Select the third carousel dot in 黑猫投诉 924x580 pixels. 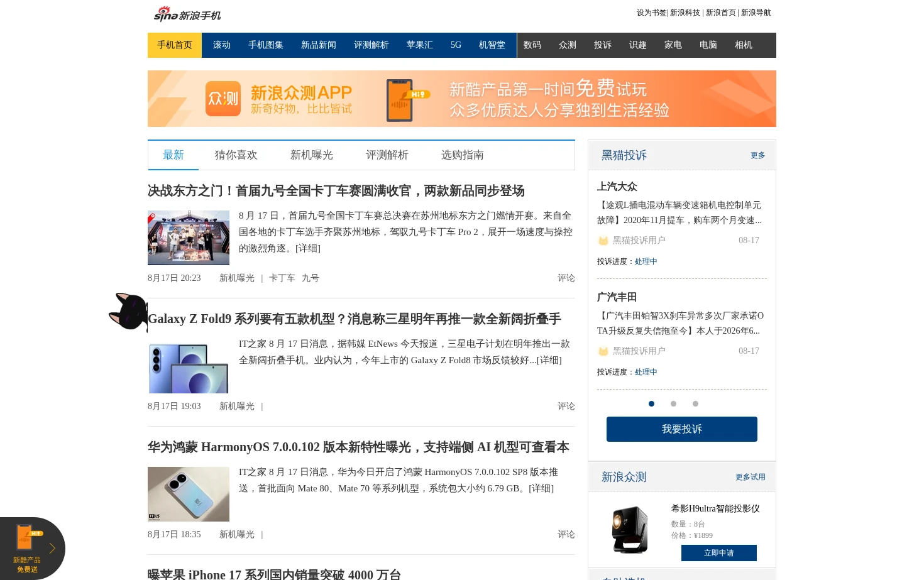point(695,404)
